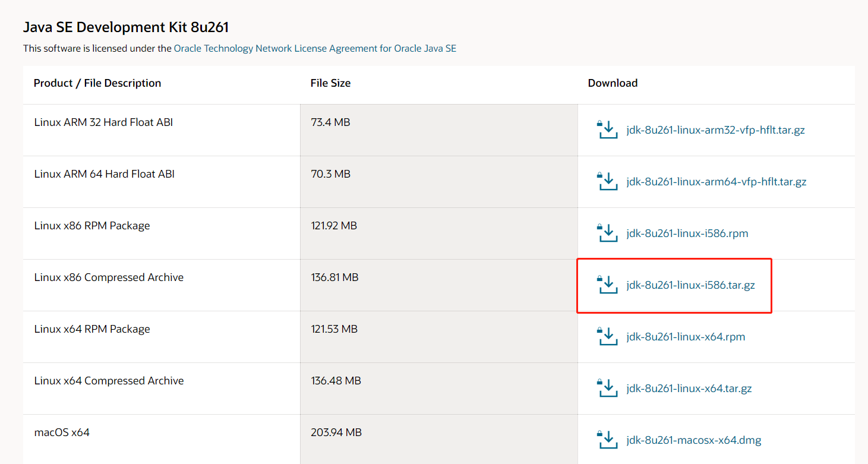Click the download icon for jdk-8u261-linux-i586.rpm

pos(607,233)
